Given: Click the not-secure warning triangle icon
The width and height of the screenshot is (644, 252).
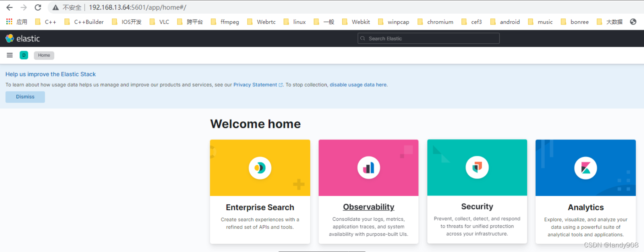Looking at the screenshot, I should [55, 7].
